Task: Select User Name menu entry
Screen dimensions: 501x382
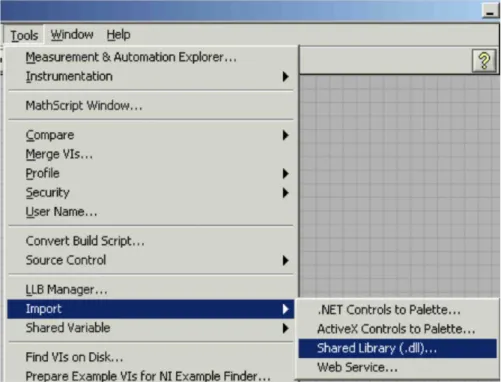Action: coord(150,212)
